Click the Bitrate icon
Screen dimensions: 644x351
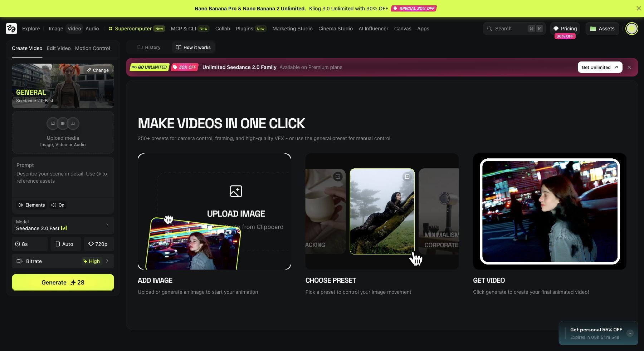pos(20,261)
